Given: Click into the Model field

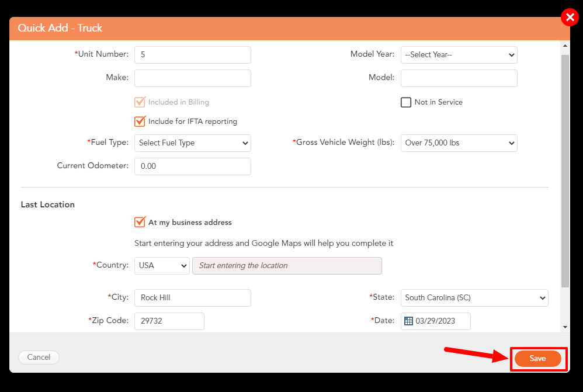Looking at the screenshot, I should [x=459, y=78].
